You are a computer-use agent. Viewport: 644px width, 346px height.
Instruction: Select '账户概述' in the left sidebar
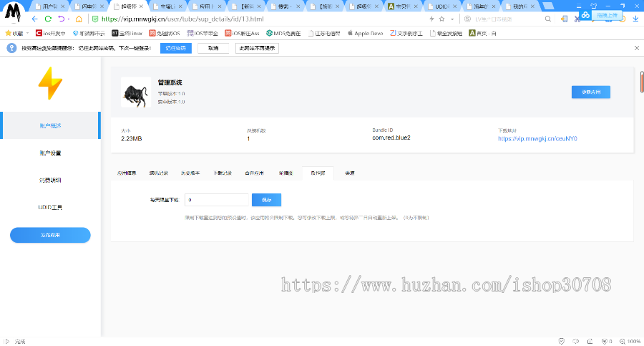(50, 125)
